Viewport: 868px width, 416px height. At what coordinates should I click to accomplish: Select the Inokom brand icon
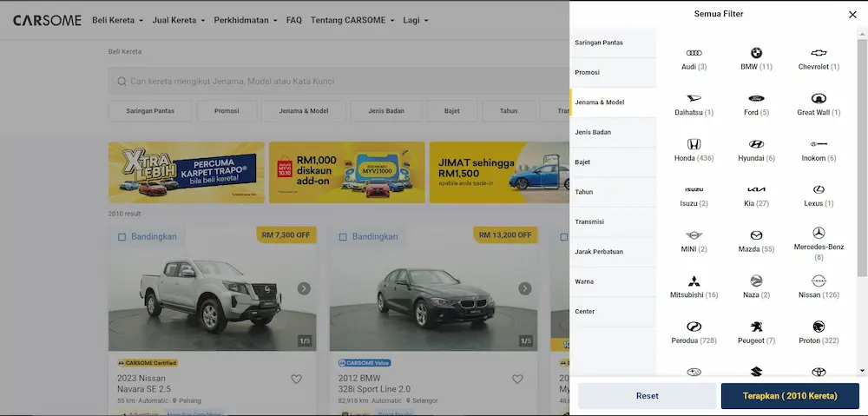pyautogui.click(x=819, y=144)
